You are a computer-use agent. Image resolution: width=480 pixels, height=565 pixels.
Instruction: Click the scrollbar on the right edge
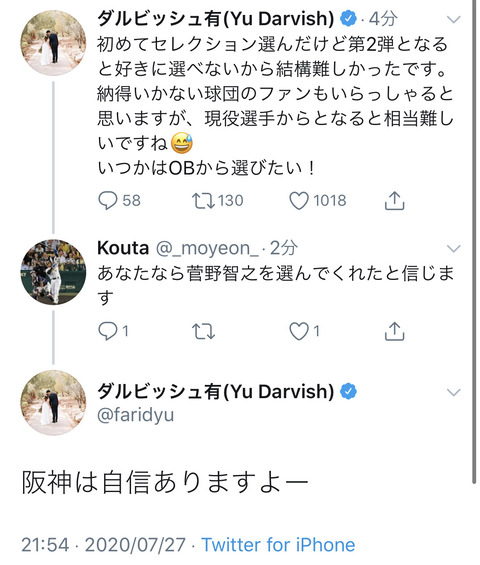click(474, 241)
